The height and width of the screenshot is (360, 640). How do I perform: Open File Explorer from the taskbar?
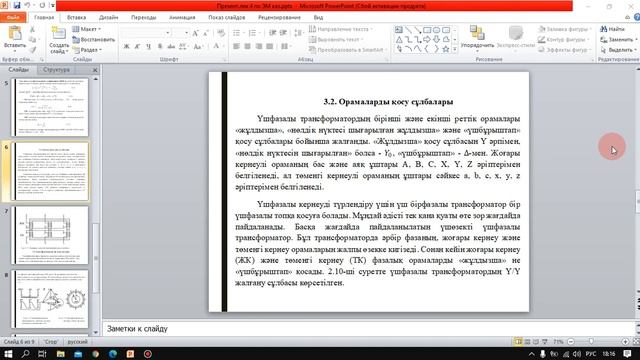[60, 354]
